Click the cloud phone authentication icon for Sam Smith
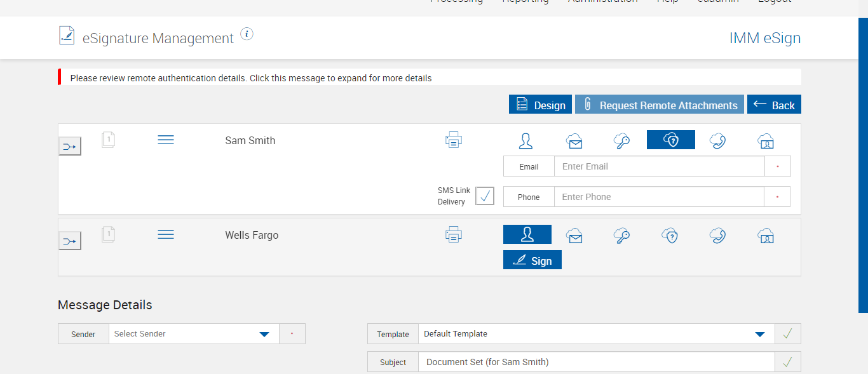 (718, 140)
